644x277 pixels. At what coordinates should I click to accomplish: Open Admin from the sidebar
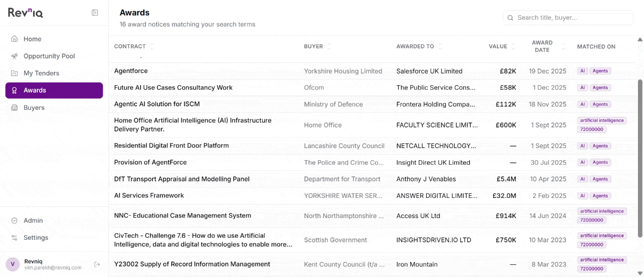click(54, 220)
